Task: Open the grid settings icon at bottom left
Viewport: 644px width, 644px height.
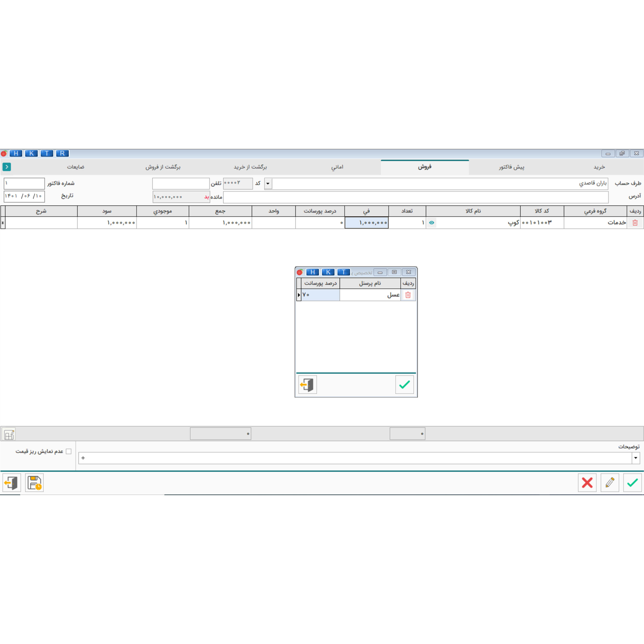Action: 9,434
